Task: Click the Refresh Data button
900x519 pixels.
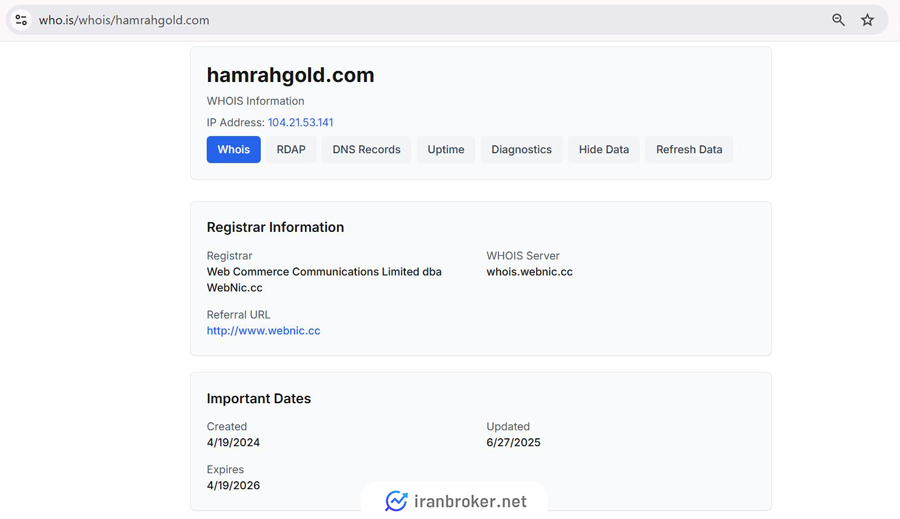Action: pos(689,149)
